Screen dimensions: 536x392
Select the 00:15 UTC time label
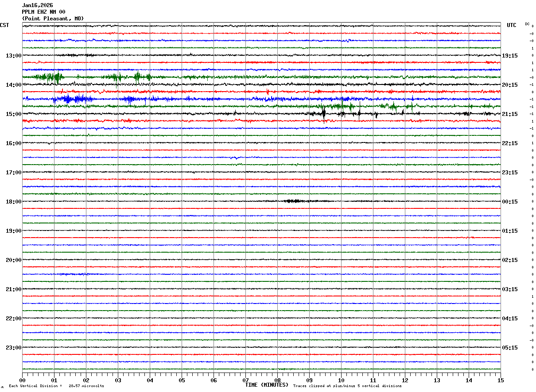coord(509,202)
